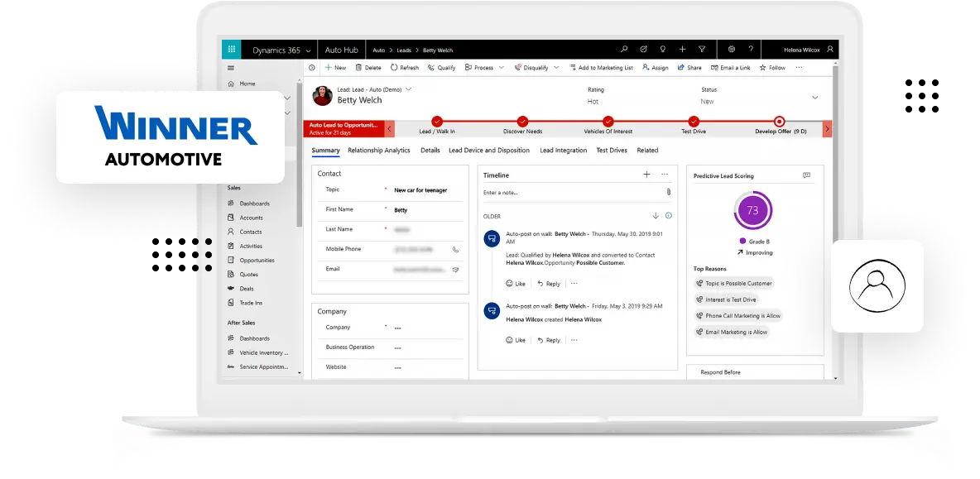
Task: Add a timeline record with the plus icon
Action: click(647, 175)
